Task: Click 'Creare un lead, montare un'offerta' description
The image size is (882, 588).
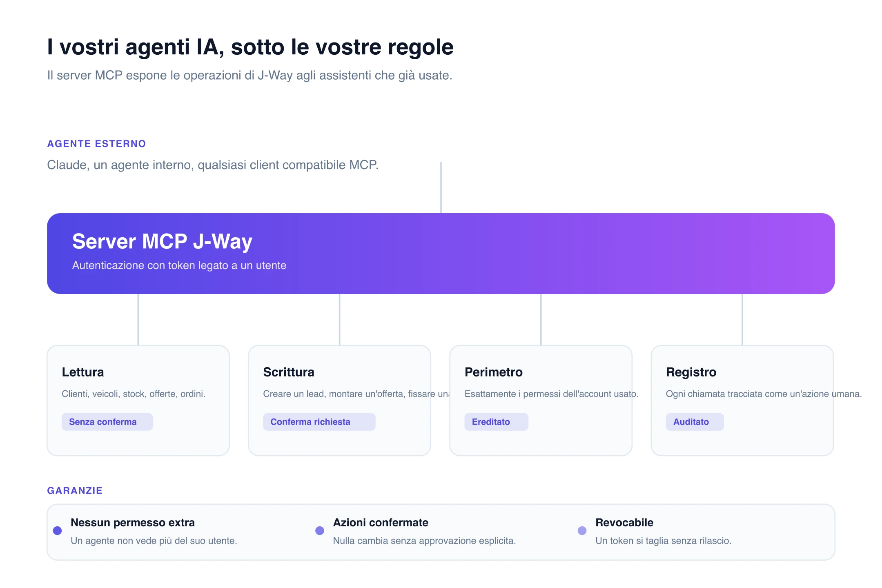Action: pyautogui.click(x=356, y=394)
